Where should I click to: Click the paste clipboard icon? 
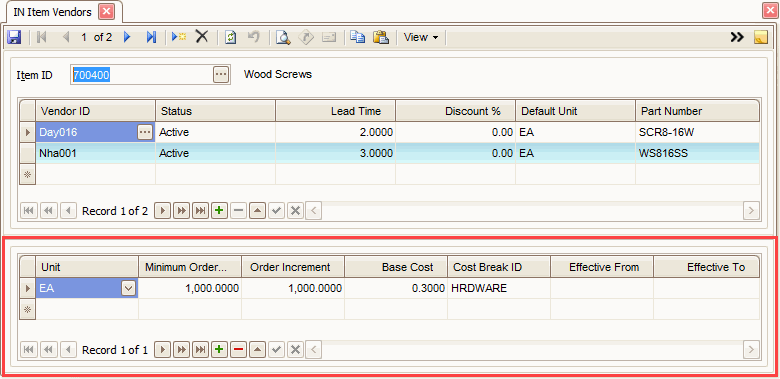[381, 37]
